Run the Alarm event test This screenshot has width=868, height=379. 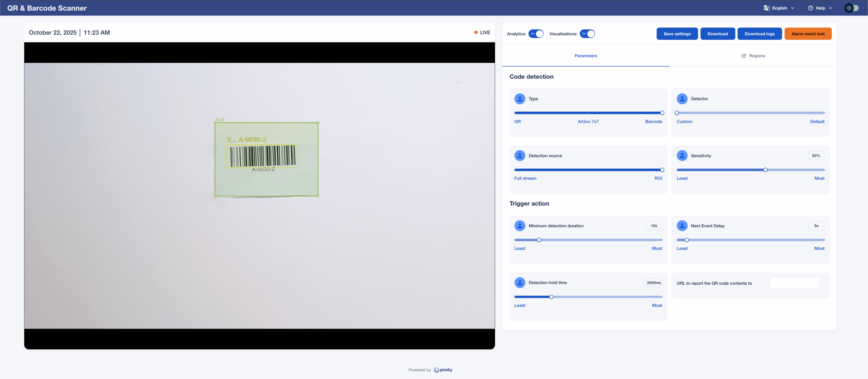808,34
